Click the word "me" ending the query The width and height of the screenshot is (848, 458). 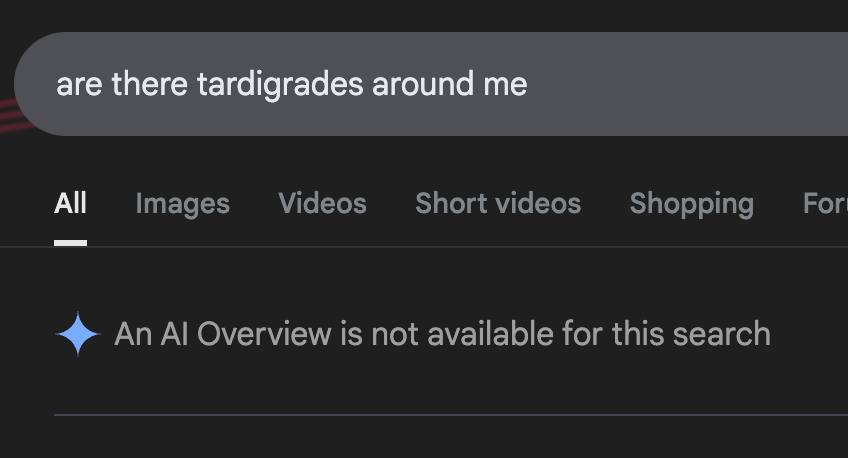click(x=505, y=84)
